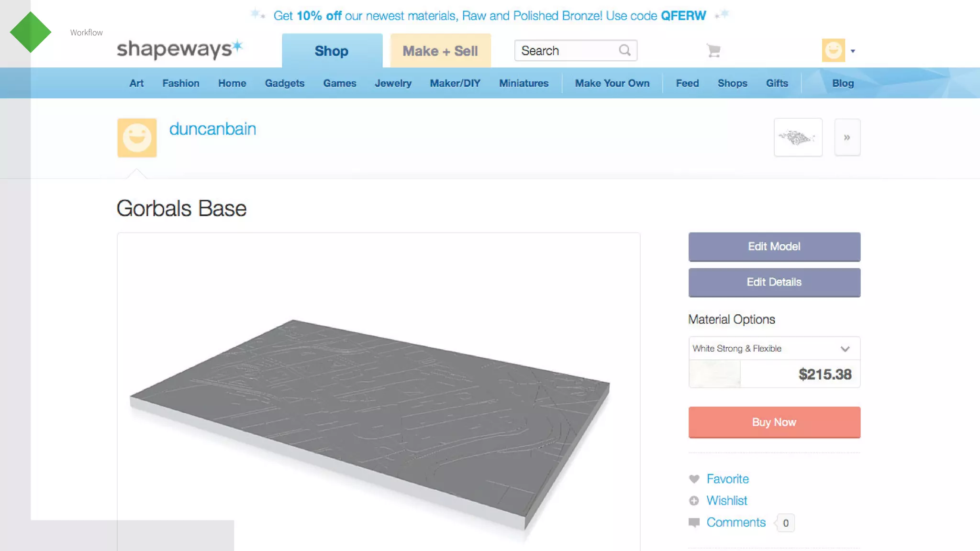Click the search magnifier icon
Viewport: 980px width, 551px height.
624,50
